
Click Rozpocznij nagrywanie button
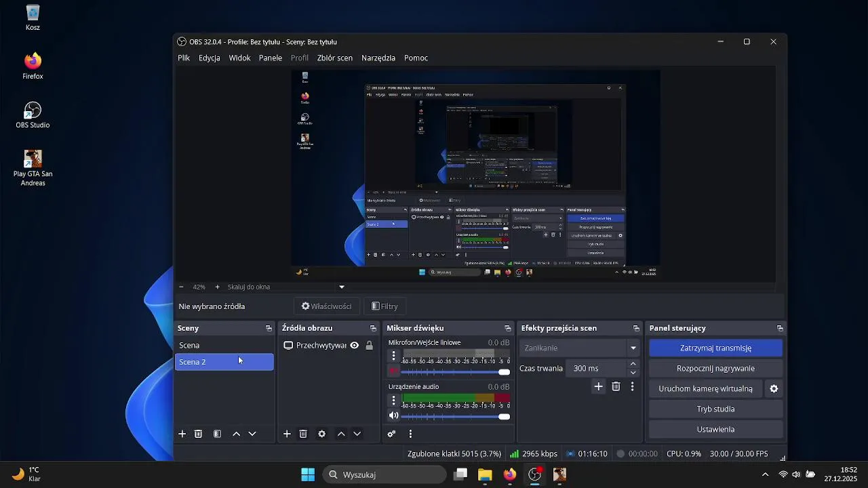715,369
